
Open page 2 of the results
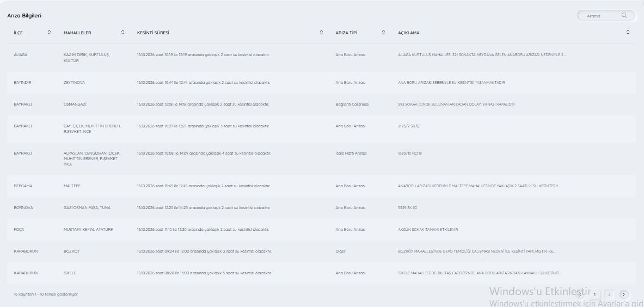pos(609,294)
